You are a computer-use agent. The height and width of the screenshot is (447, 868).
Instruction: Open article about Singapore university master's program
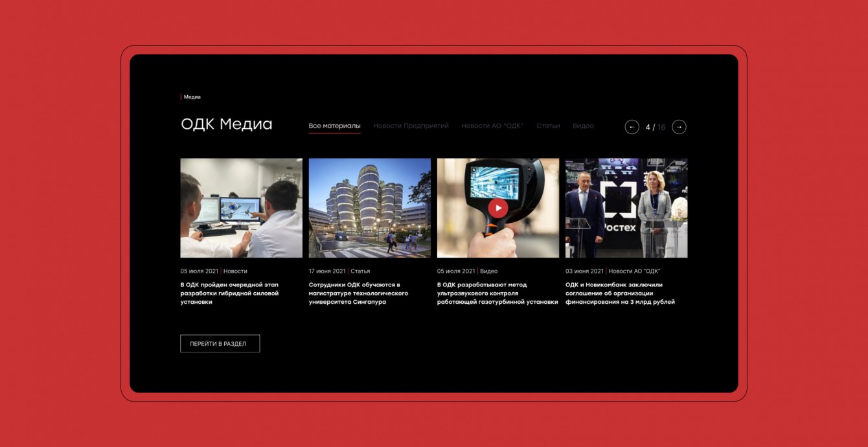click(x=358, y=293)
